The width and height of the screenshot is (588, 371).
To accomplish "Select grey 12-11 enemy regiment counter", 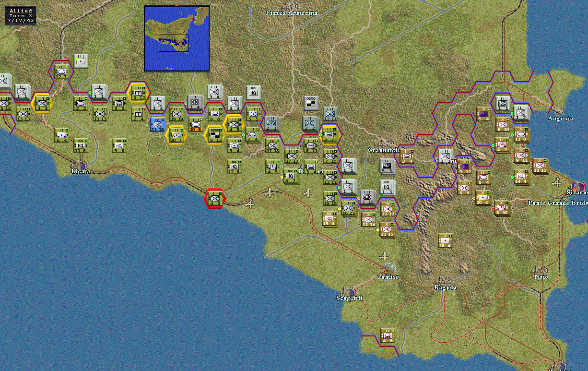I will 330,114.
